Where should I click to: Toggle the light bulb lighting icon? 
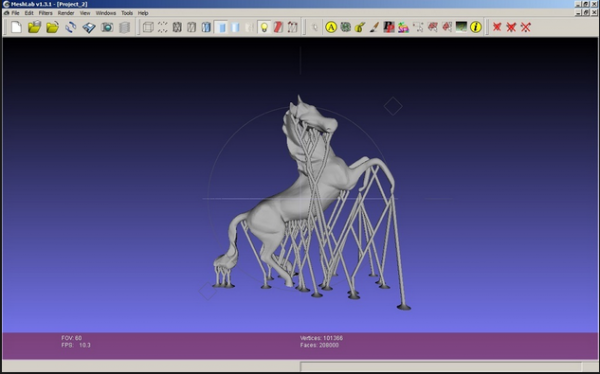click(x=264, y=27)
